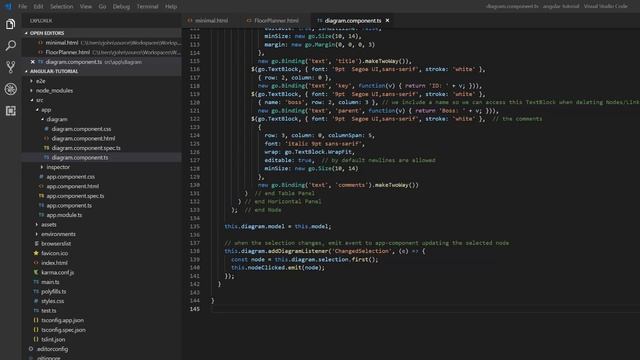Collapse the src folder

tap(39, 100)
